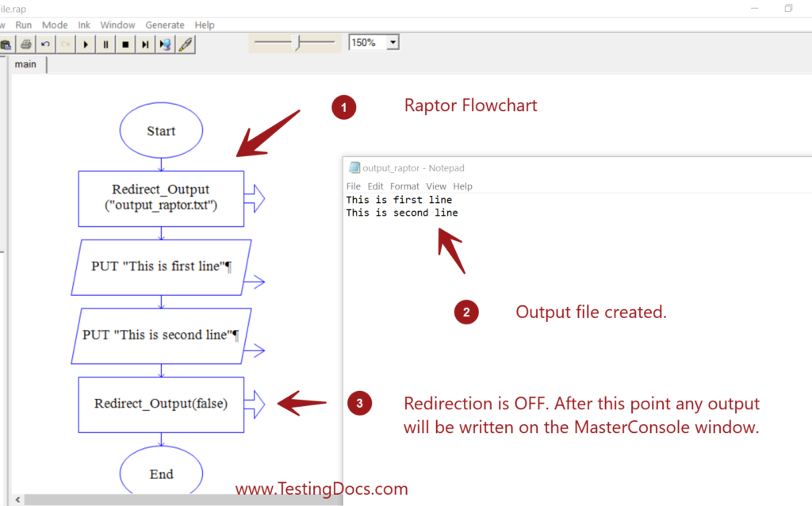812x506 pixels.
Task: Open the Mode menu
Action: click(55, 25)
